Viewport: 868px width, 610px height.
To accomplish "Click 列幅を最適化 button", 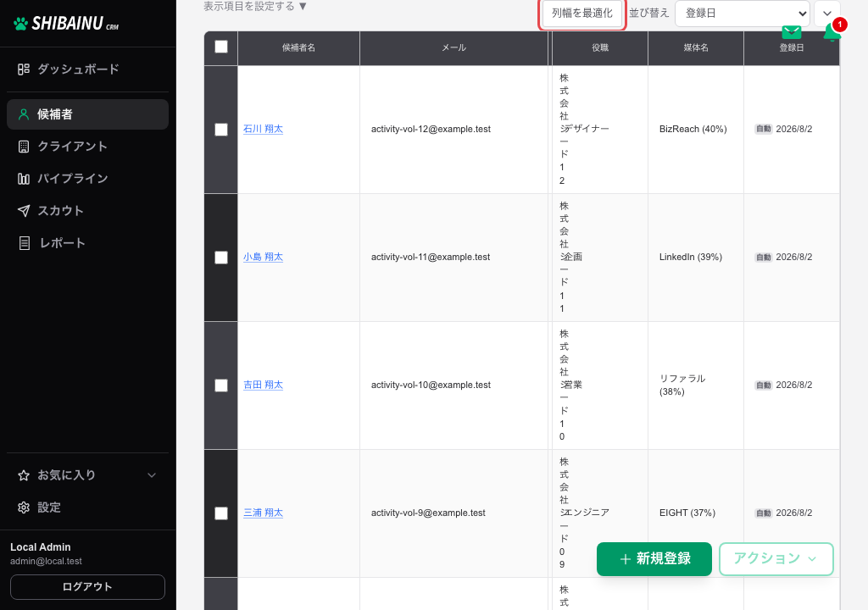I will (x=582, y=14).
